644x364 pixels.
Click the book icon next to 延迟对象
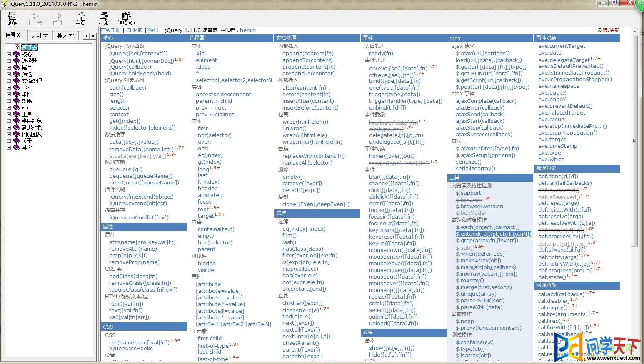pyautogui.click(x=17, y=127)
